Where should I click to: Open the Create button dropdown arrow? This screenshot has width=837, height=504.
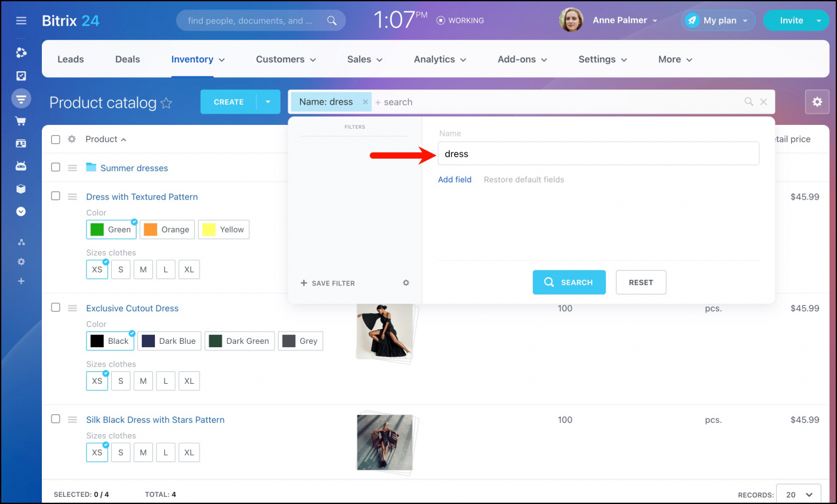coord(268,102)
